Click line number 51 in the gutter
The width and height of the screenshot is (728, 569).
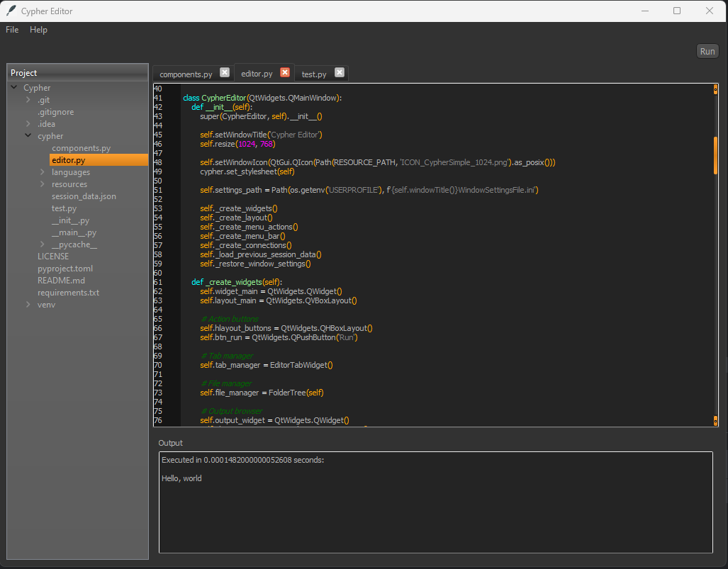158,190
